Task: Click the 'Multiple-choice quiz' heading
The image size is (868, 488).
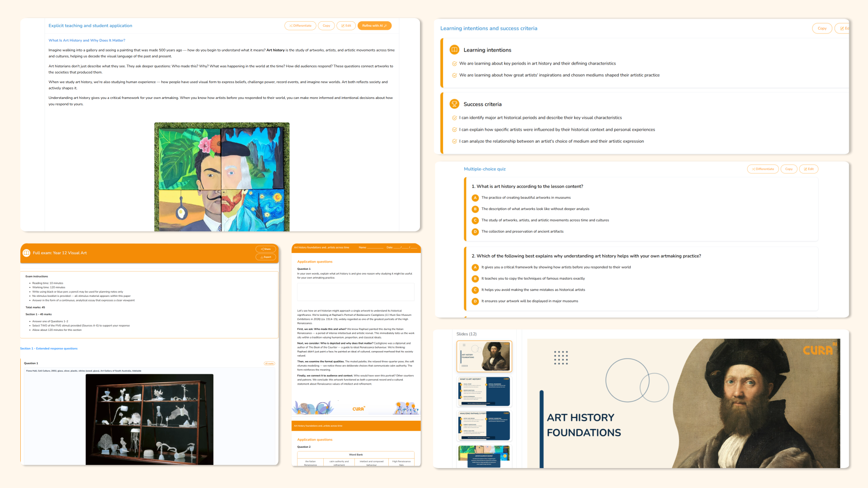Action: coord(485,169)
